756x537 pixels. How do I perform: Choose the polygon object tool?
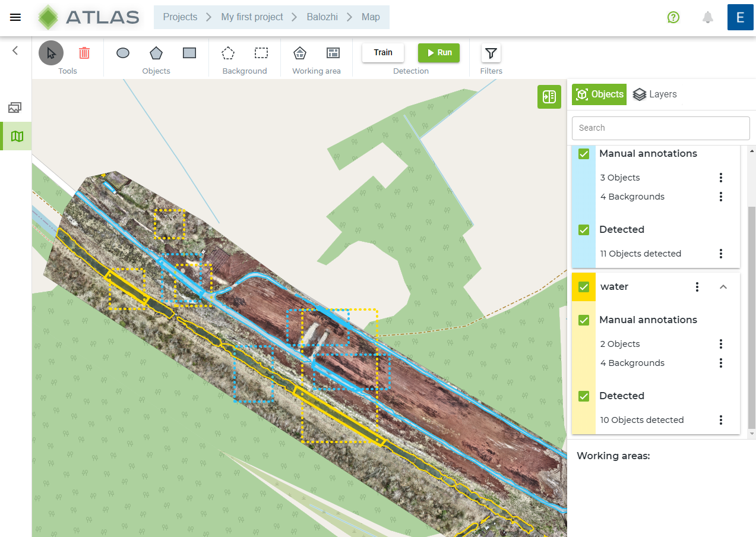156,53
